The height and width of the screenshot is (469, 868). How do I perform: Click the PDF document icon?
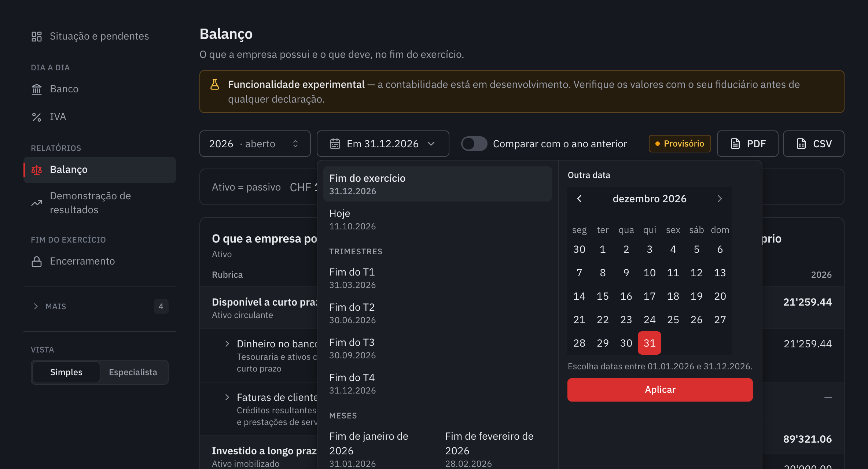[x=735, y=144]
